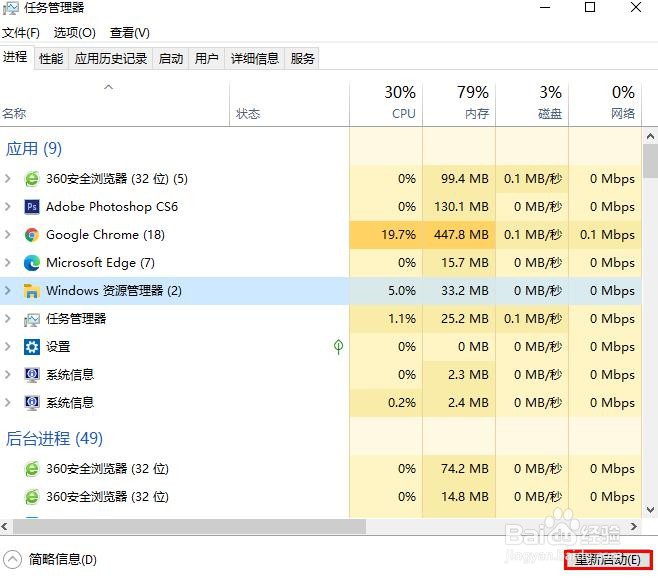This screenshot has width=658, height=578.
Task: Expand the 设置 process row
Action: 8,347
